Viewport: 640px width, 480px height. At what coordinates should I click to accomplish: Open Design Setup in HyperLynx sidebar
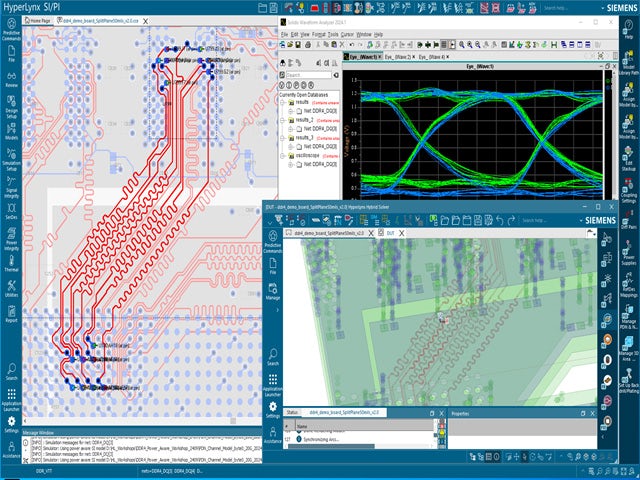coord(11,107)
